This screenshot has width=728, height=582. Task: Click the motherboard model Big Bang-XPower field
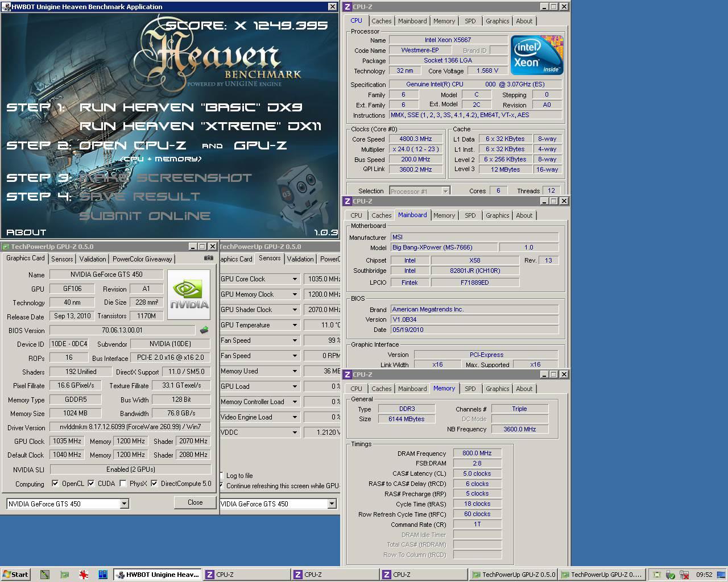[x=444, y=247]
